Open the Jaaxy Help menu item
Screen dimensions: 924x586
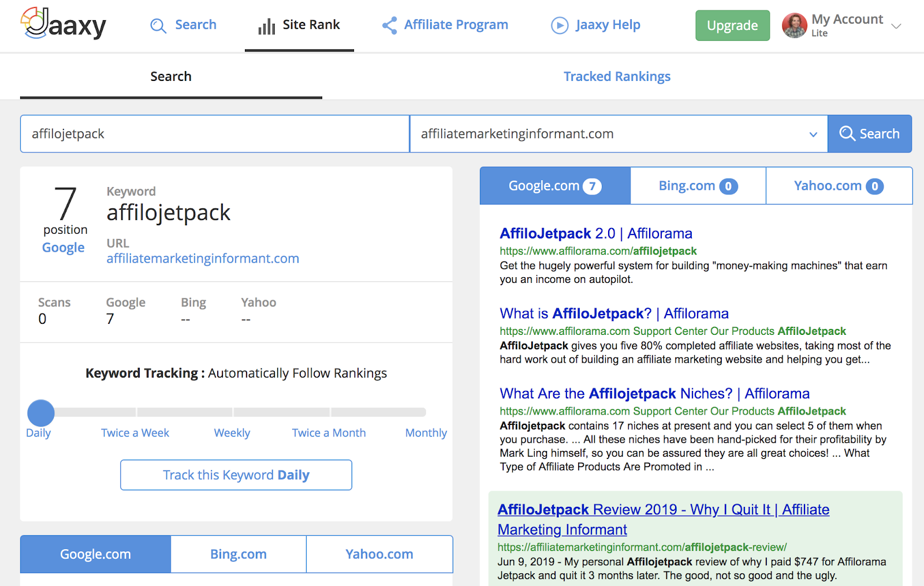pyautogui.click(x=595, y=25)
